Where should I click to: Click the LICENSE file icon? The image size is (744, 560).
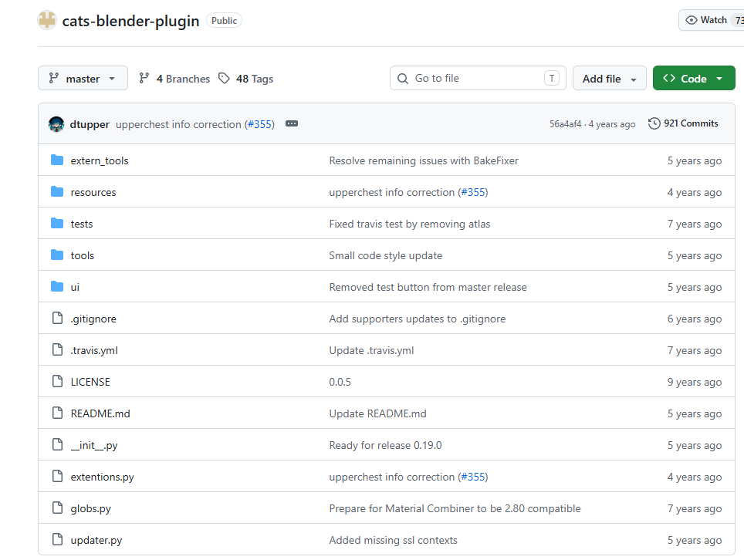tap(57, 381)
